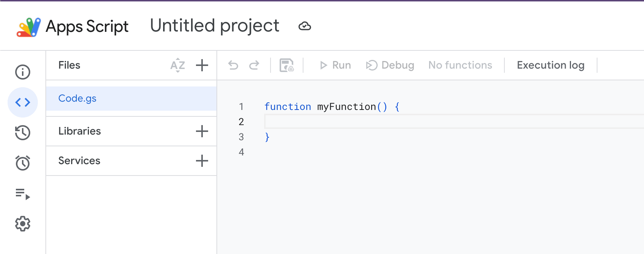This screenshot has height=254, width=644.
Task: Add a service with plus icon
Action: pyautogui.click(x=202, y=161)
